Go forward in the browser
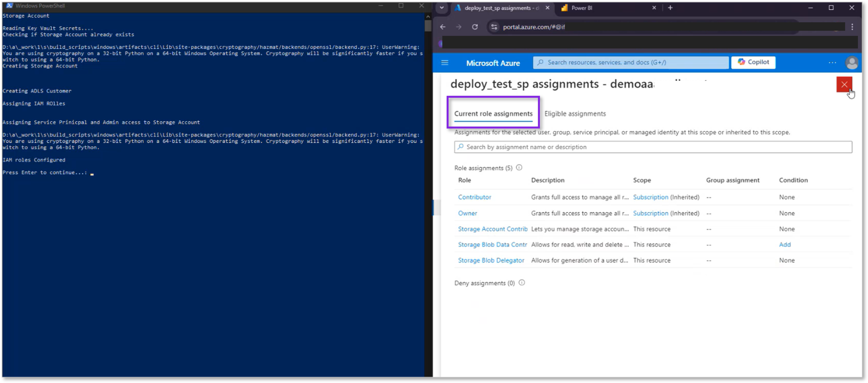Image resolution: width=868 pixels, height=383 pixels. pos(458,27)
